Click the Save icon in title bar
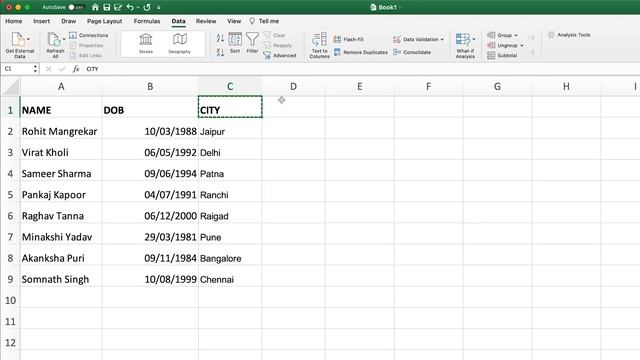Viewport: 640px width, 360px height. [x=107, y=7]
